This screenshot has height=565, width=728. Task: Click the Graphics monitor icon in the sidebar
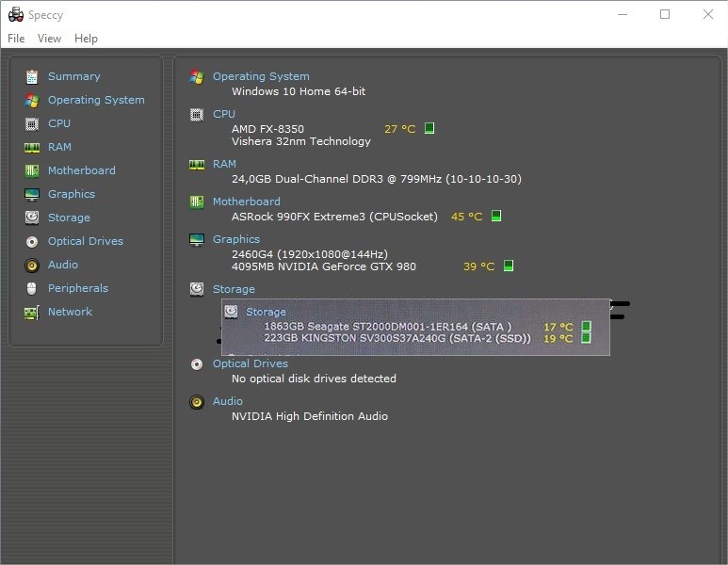coord(32,195)
